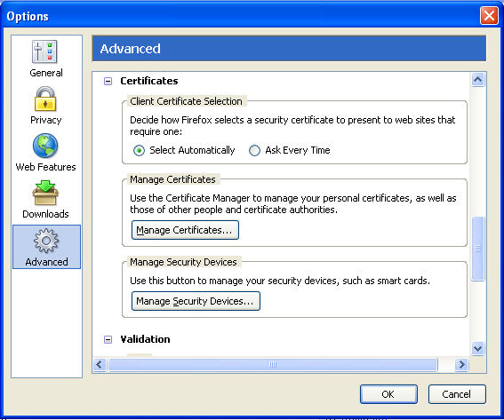Click the vertical scrollbar up arrow
The image size is (504, 420).
477,79
